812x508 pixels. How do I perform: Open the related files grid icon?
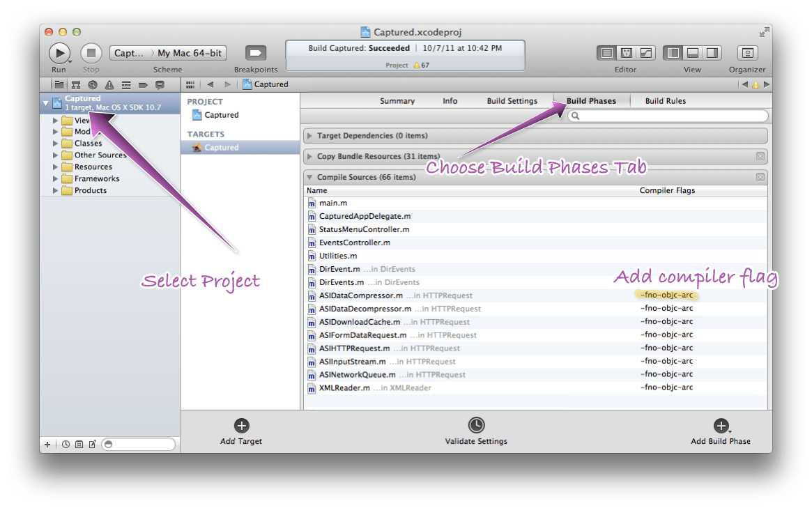pos(190,84)
